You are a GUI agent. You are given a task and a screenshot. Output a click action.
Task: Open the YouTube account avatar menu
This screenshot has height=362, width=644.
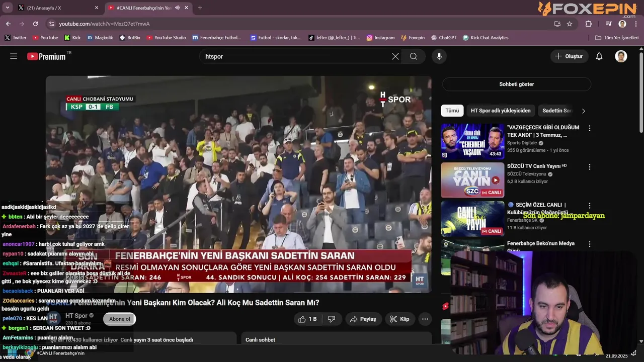click(x=621, y=56)
